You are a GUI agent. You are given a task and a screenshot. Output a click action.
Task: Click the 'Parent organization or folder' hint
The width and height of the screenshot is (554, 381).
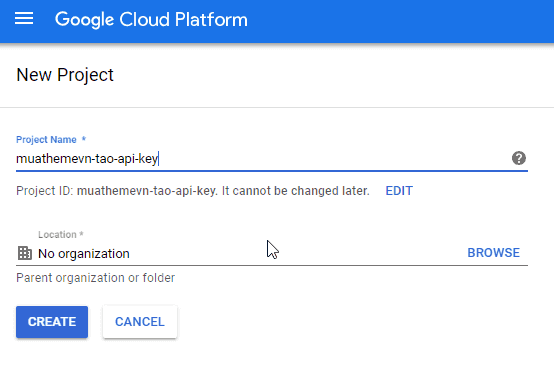click(96, 278)
